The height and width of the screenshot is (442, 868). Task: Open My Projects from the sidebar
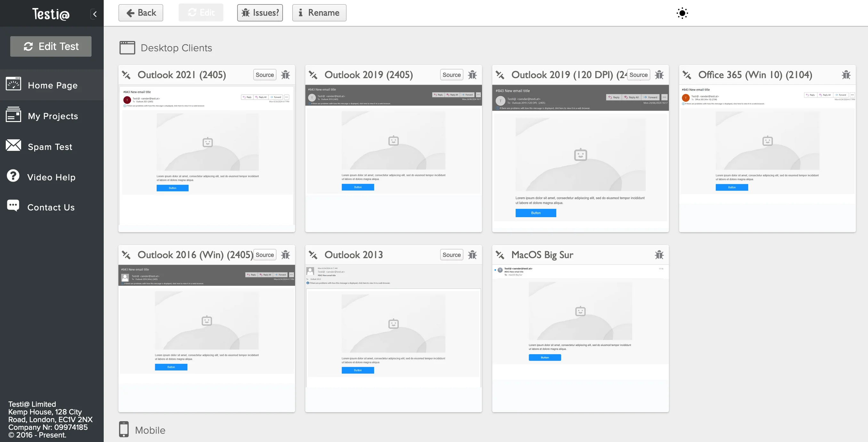click(52, 116)
